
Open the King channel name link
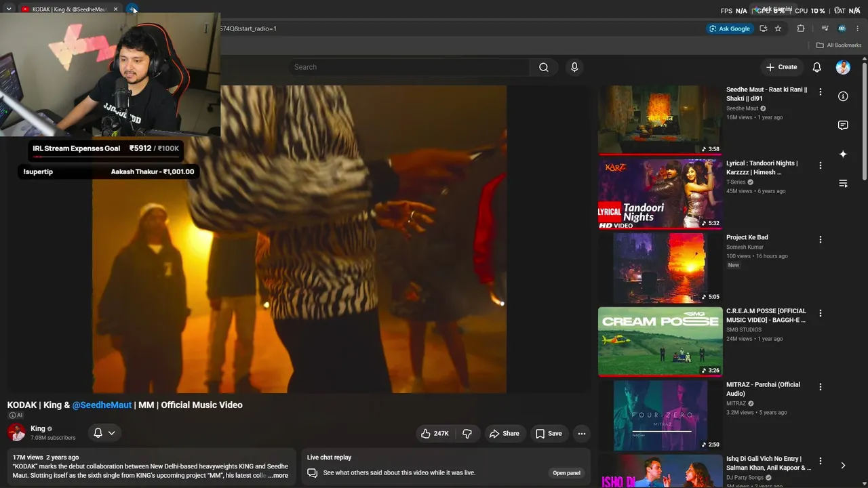38,428
